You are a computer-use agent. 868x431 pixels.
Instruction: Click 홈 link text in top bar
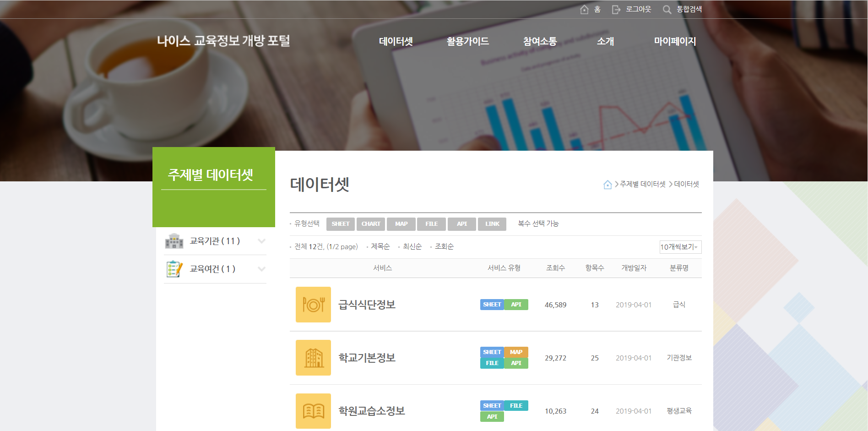597,9
